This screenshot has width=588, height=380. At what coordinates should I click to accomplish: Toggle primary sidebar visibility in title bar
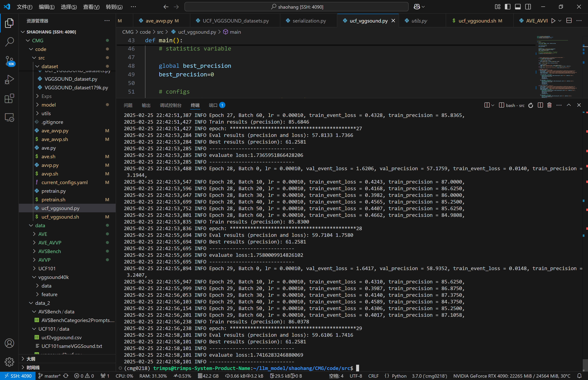tap(507, 7)
